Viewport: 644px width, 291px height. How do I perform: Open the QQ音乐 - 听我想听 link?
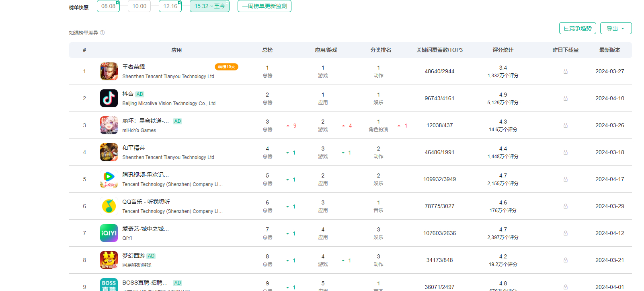(146, 202)
